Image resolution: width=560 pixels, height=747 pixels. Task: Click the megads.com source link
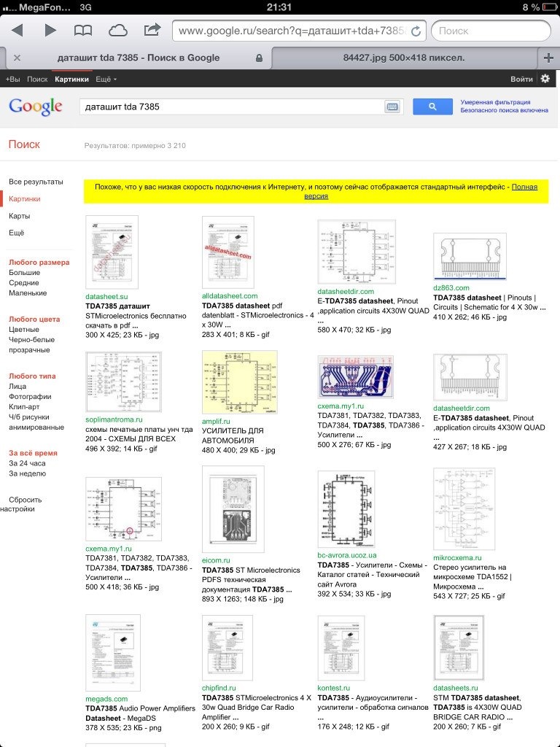106,699
